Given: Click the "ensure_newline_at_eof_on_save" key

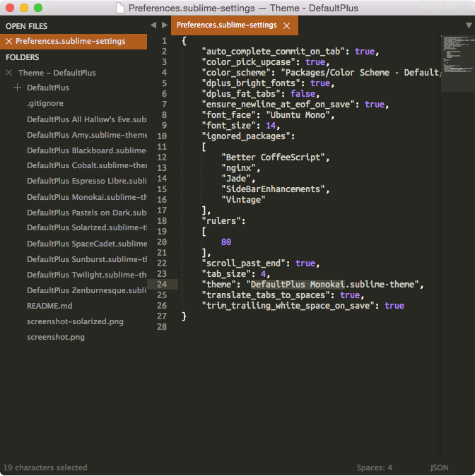Looking at the screenshot, I should (278, 105).
